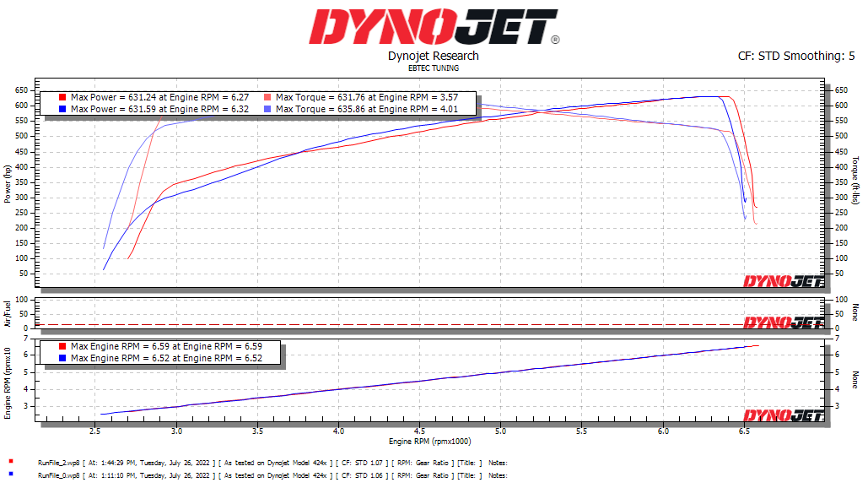Click blue Max Engine RPM 6.52 swatch
This screenshot has height=488, width=868.
point(62,358)
